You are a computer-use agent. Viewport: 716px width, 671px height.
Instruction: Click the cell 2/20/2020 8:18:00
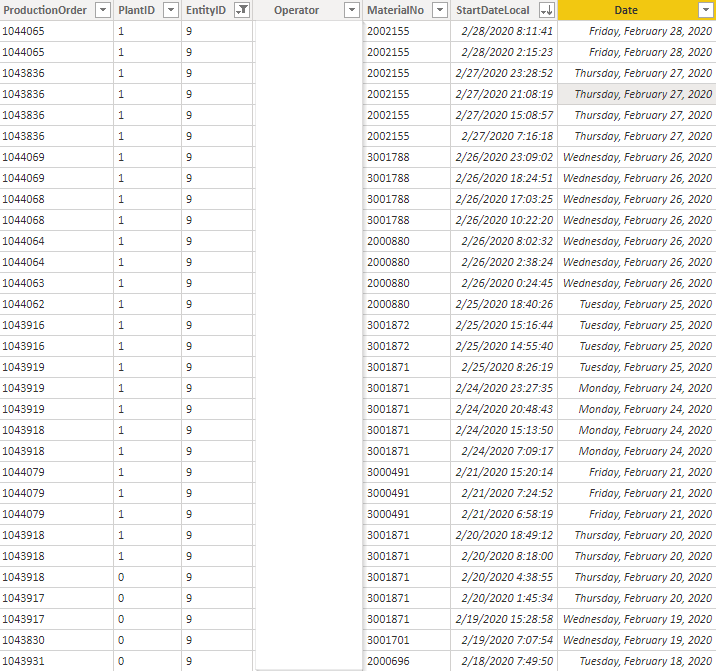(504, 556)
